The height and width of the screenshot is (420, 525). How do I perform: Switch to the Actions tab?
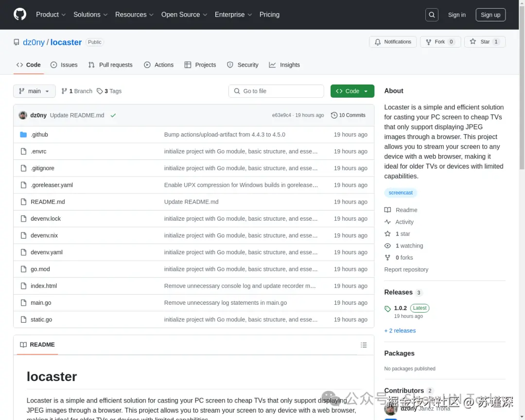click(x=158, y=65)
